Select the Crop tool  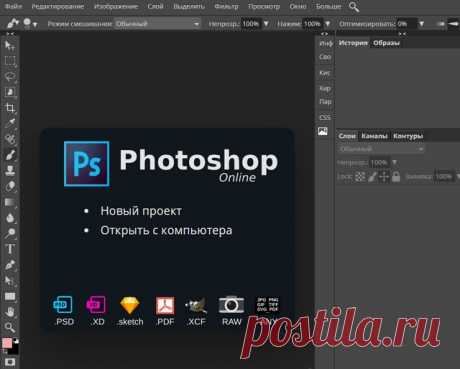[10, 108]
